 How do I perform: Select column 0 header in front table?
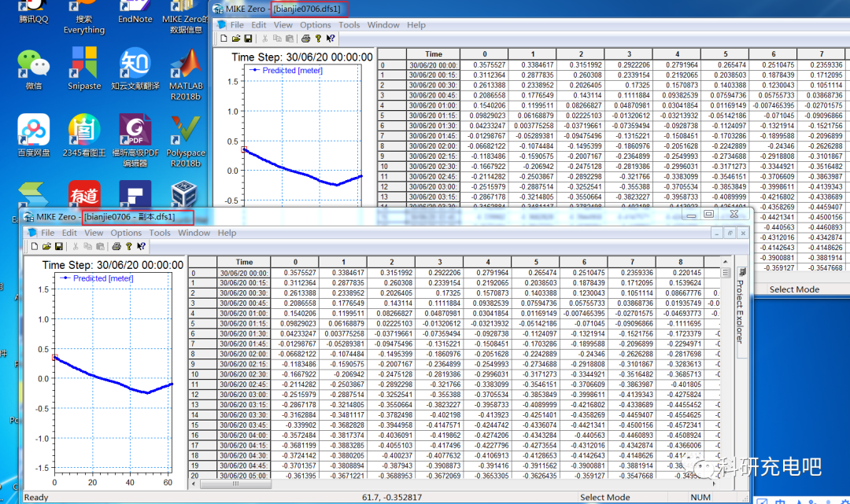[295, 262]
